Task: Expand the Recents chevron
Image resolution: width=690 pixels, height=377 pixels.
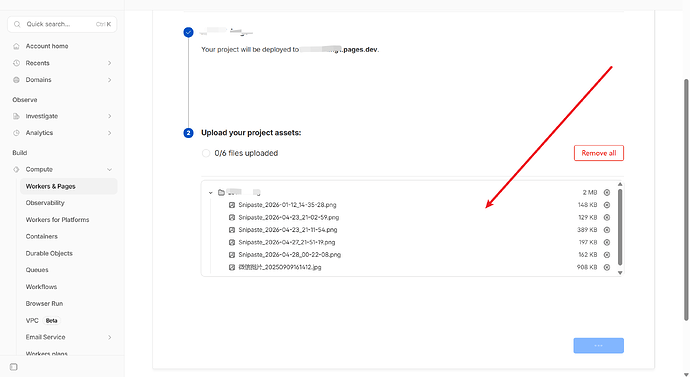Action: click(x=110, y=63)
